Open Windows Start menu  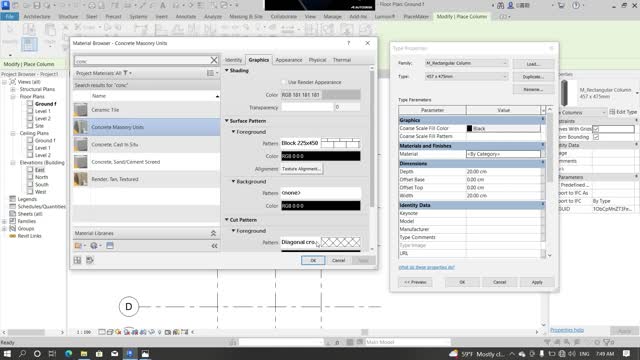[7, 354]
